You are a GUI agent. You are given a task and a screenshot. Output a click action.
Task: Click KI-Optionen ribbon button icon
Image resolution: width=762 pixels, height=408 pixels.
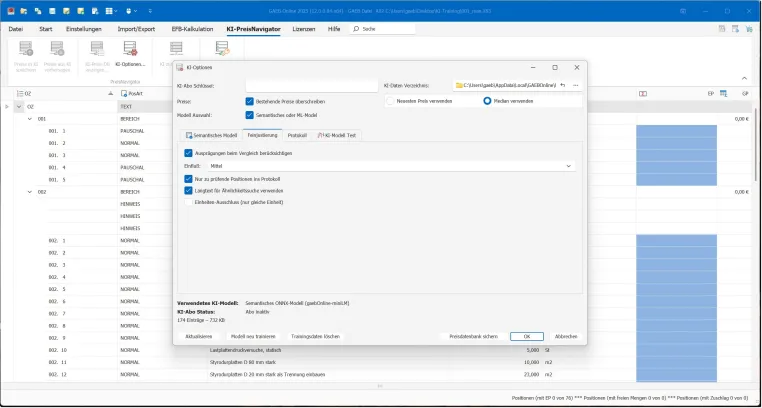click(130, 49)
